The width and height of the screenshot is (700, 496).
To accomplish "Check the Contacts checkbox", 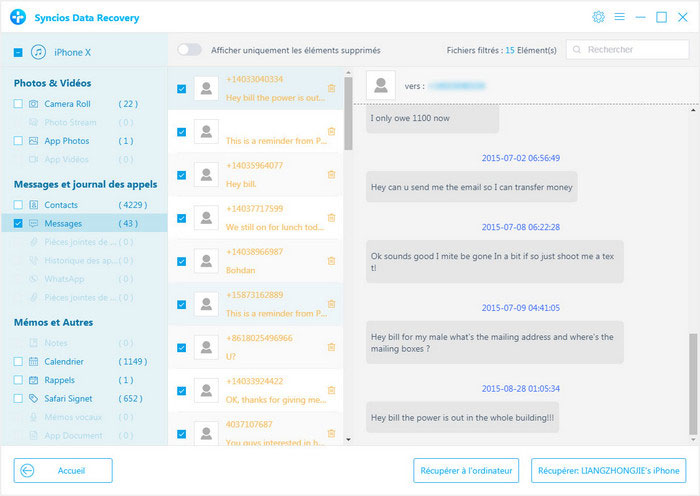I will pos(19,205).
